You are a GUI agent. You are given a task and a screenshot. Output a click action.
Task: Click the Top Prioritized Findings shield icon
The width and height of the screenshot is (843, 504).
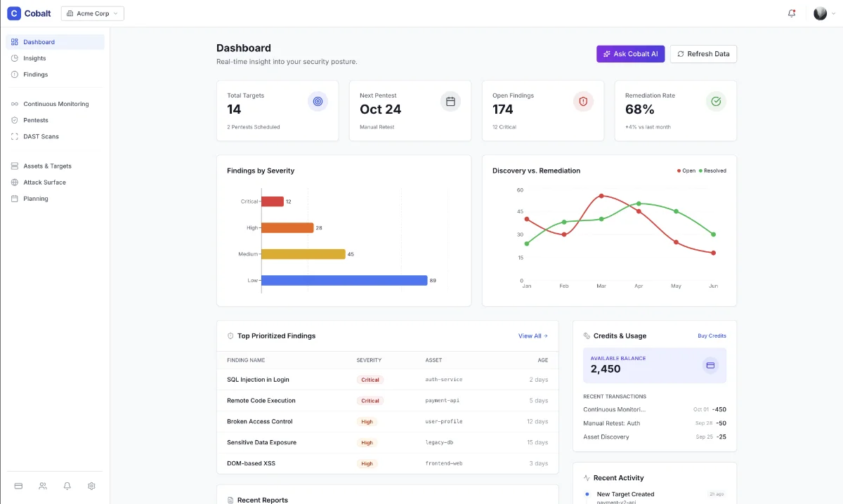[230, 336]
